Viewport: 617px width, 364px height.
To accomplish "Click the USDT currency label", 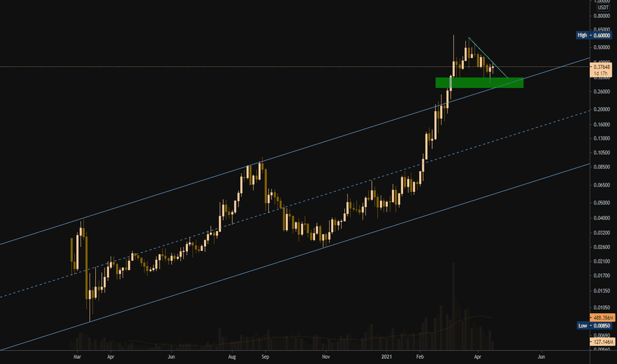I will coord(603,7).
